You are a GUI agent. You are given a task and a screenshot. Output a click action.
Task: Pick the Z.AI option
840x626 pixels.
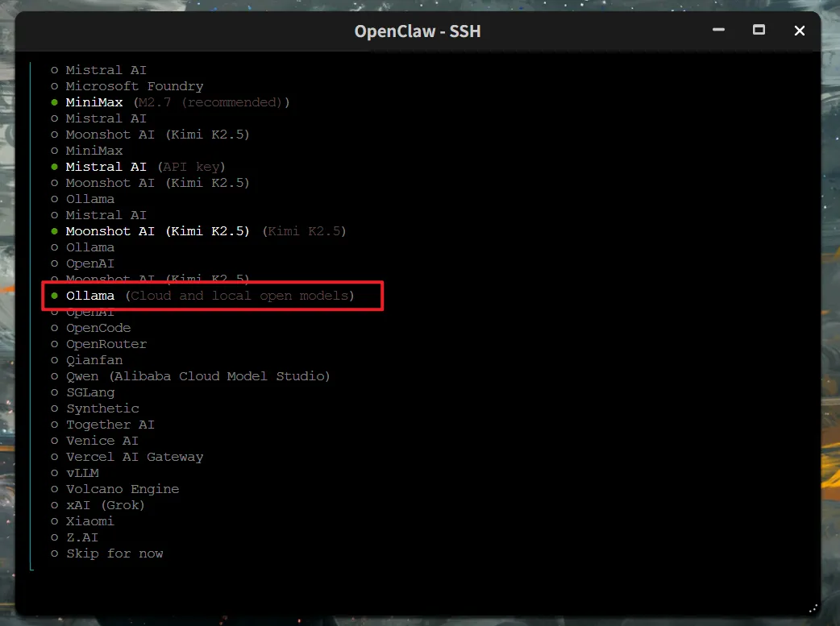pos(74,537)
